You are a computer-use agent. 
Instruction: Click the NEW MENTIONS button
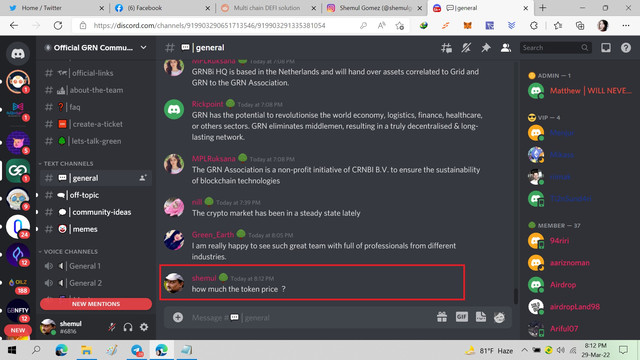(96, 304)
